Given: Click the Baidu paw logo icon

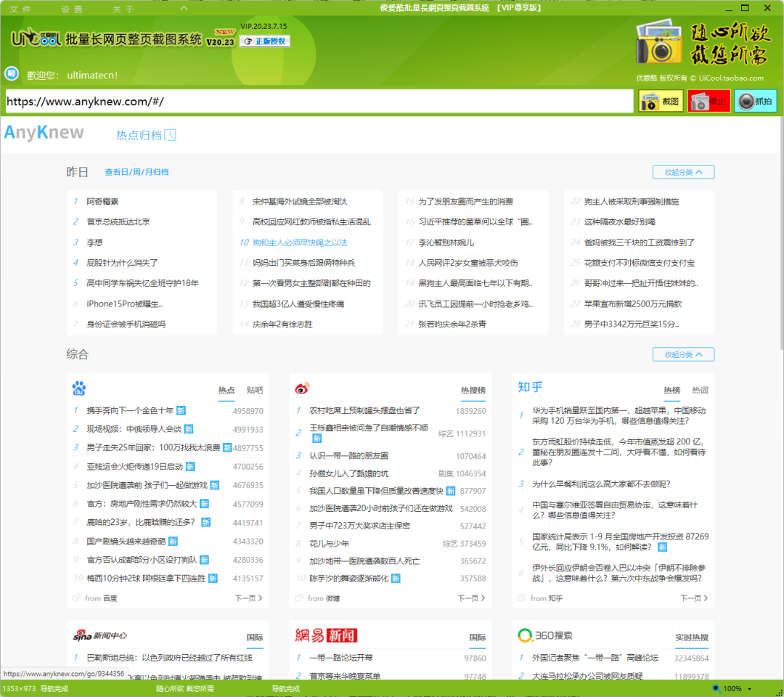Looking at the screenshot, I should pos(78,388).
